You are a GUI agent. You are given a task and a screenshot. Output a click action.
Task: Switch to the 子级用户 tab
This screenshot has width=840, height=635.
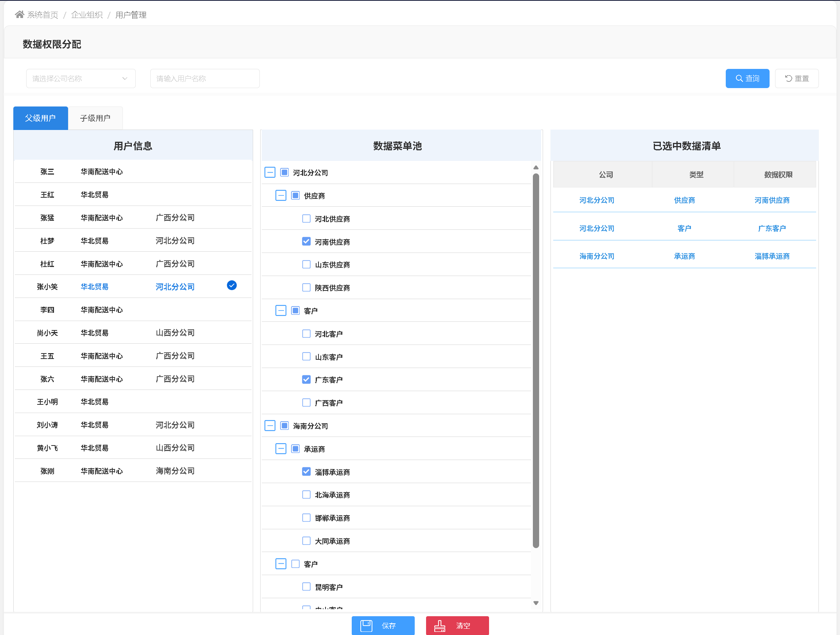coord(95,118)
